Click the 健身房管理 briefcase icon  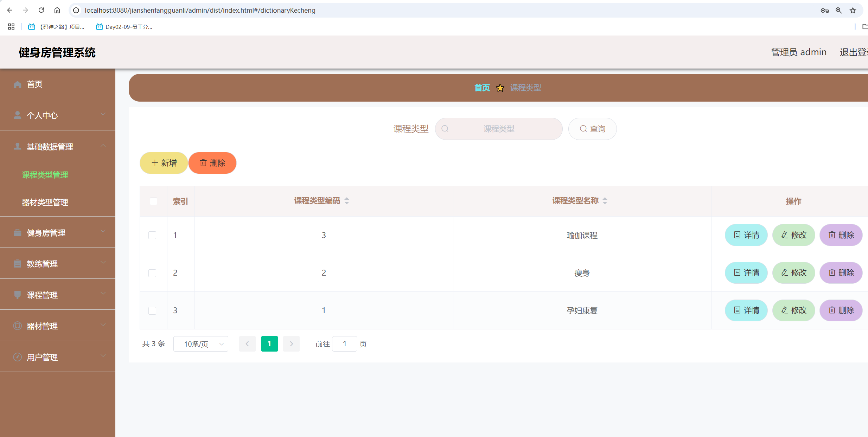pos(18,233)
